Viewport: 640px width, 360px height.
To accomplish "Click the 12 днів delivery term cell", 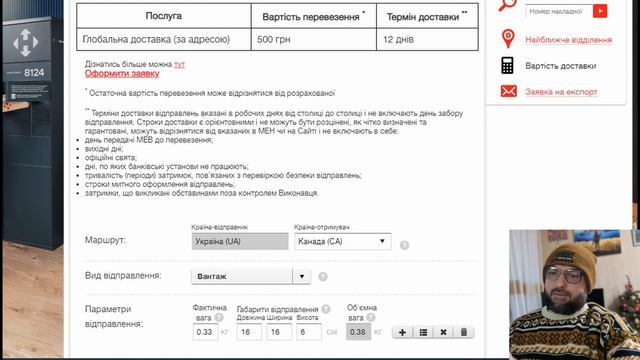I will pos(427,40).
